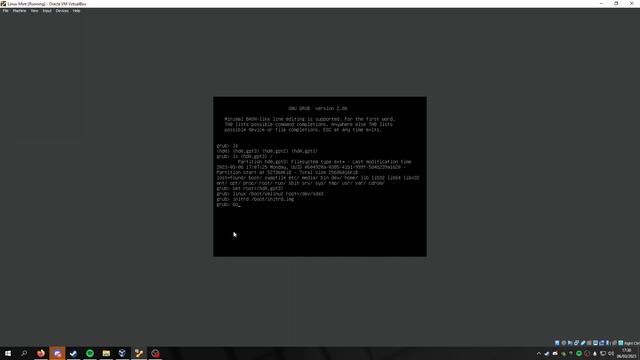
Task: Open Firefox from the taskbar
Action: tap(41, 353)
